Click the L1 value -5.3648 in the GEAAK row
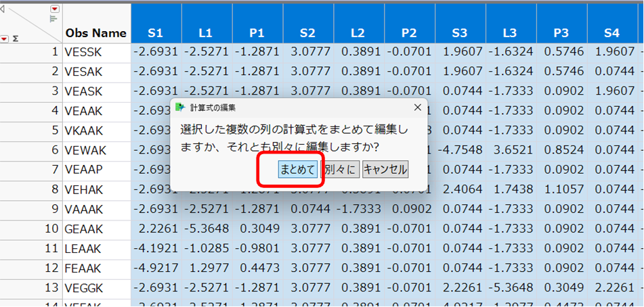Image resolution: width=644 pixels, height=307 pixels. pos(207,229)
